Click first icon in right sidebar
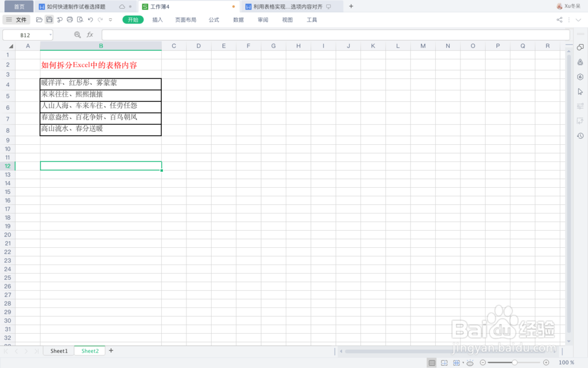 pos(580,47)
